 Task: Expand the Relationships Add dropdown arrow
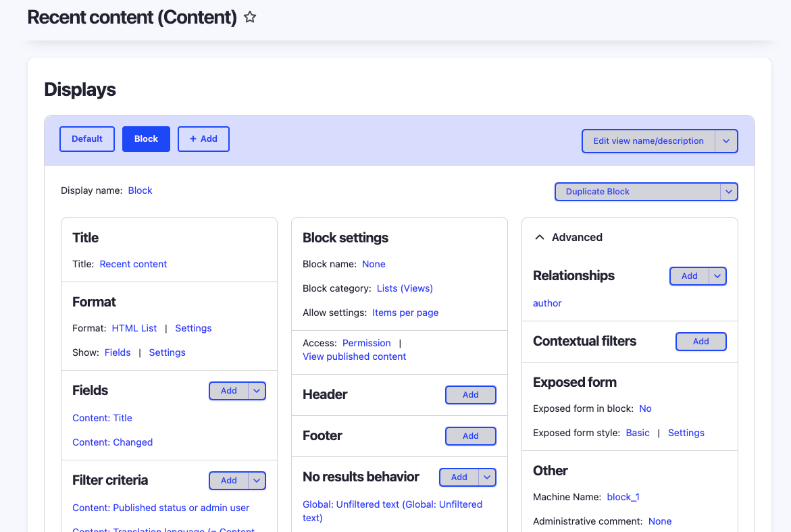pos(717,276)
